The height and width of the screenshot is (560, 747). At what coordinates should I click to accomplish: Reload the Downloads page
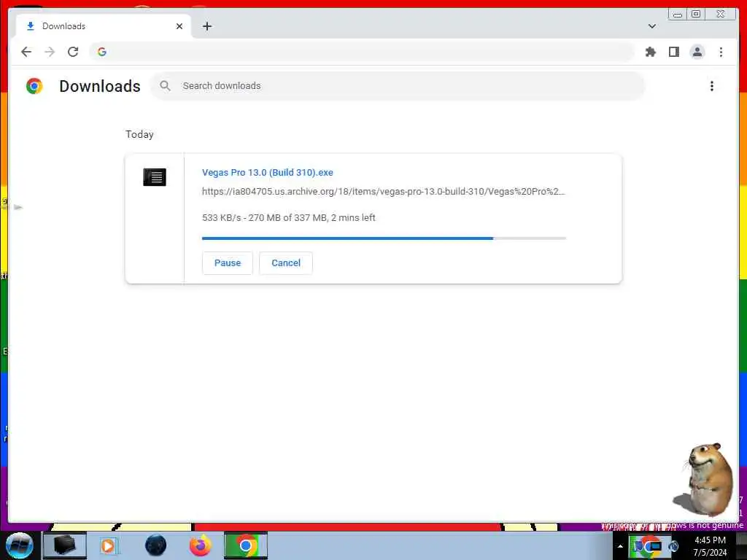click(73, 52)
